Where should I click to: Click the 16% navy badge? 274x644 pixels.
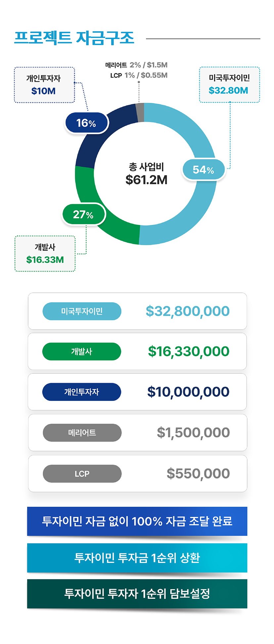[x=86, y=123]
